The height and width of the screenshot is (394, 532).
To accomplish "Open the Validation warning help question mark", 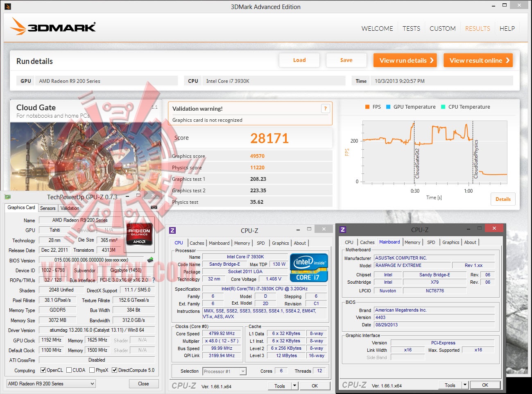I will (x=325, y=109).
